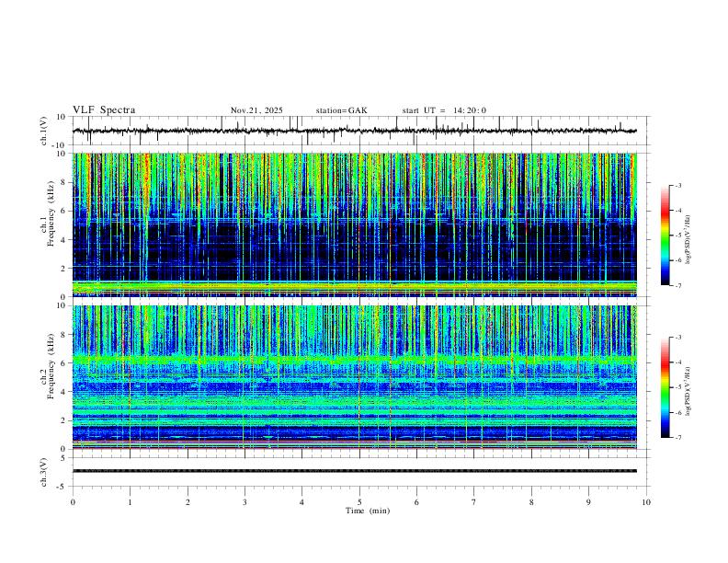Click the "2" tick on the time axis
Viewport: 728px width, 563px height.
coord(188,502)
